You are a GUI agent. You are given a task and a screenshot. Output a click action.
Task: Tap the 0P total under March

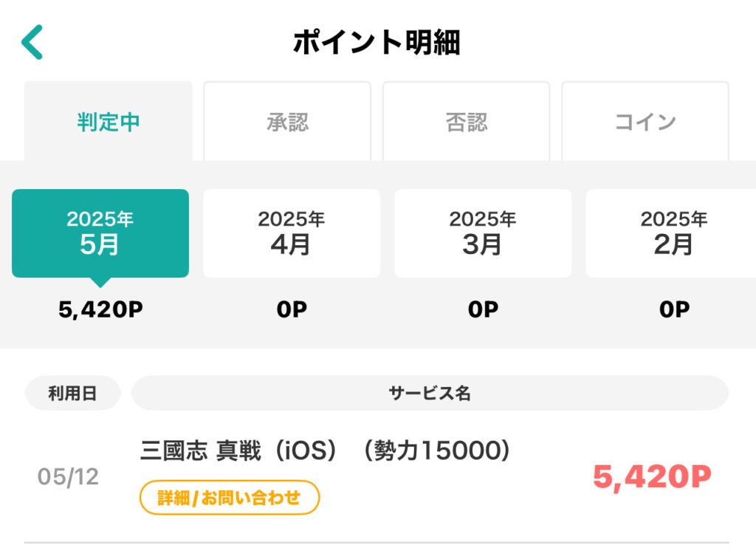pos(483,309)
